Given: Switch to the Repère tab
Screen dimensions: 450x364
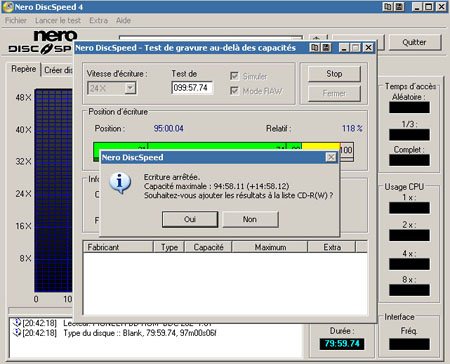Looking at the screenshot, I should coord(24,69).
